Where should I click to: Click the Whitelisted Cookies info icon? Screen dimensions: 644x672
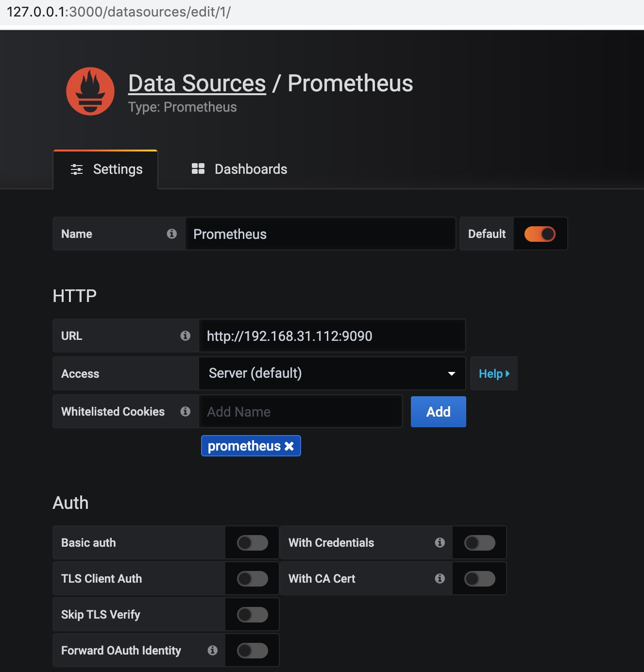[x=185, y=411]
